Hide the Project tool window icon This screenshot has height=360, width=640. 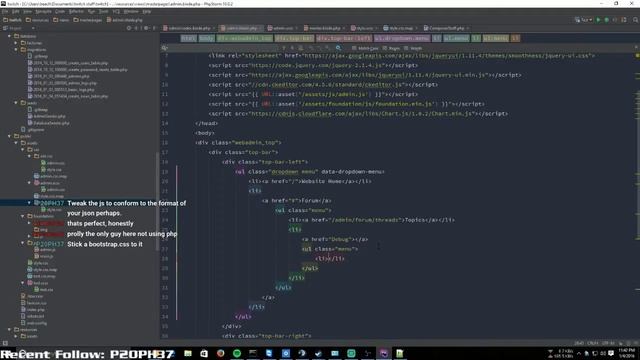click(154, 28)
